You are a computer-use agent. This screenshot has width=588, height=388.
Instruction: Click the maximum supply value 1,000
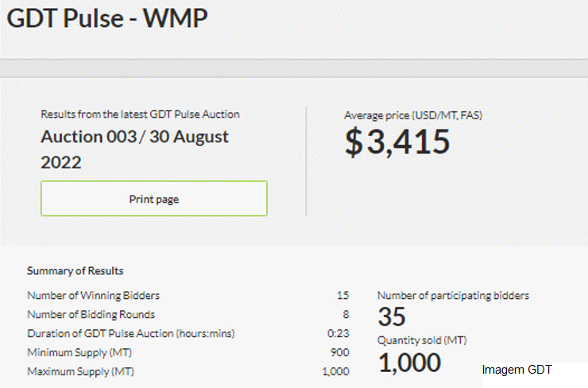pos(335,371)
